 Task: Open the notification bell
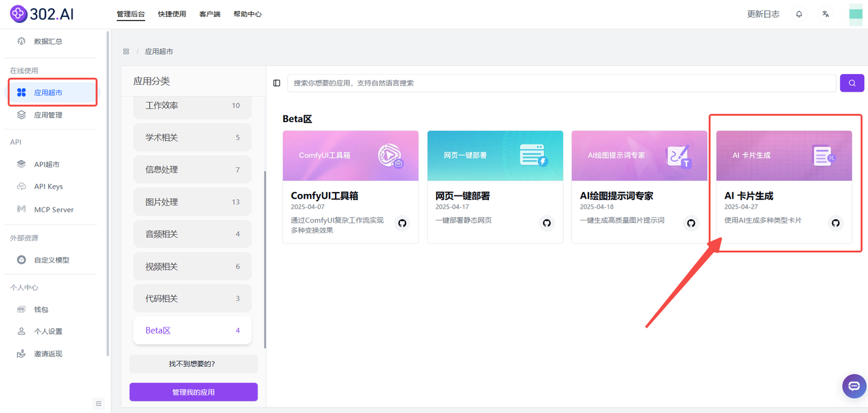pyautogui.click(x=799, y=14)
